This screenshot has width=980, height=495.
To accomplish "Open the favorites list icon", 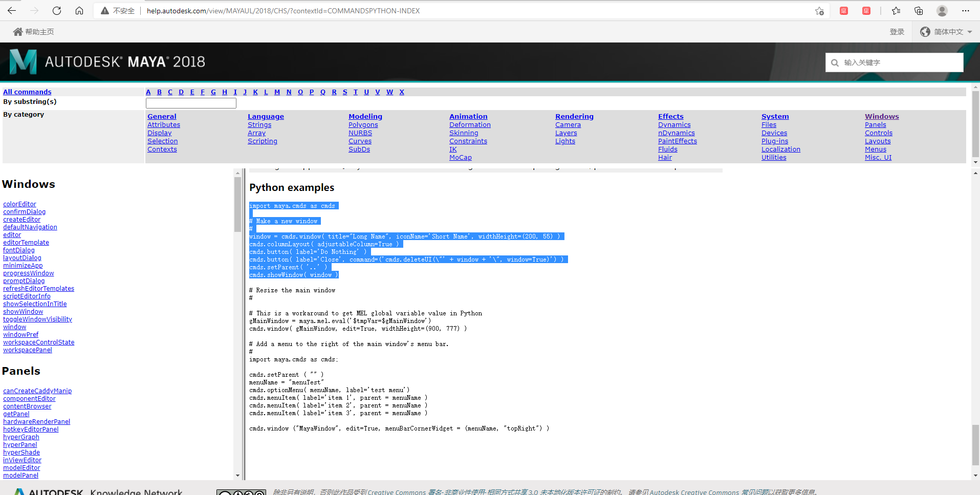I will coord(896,11).
